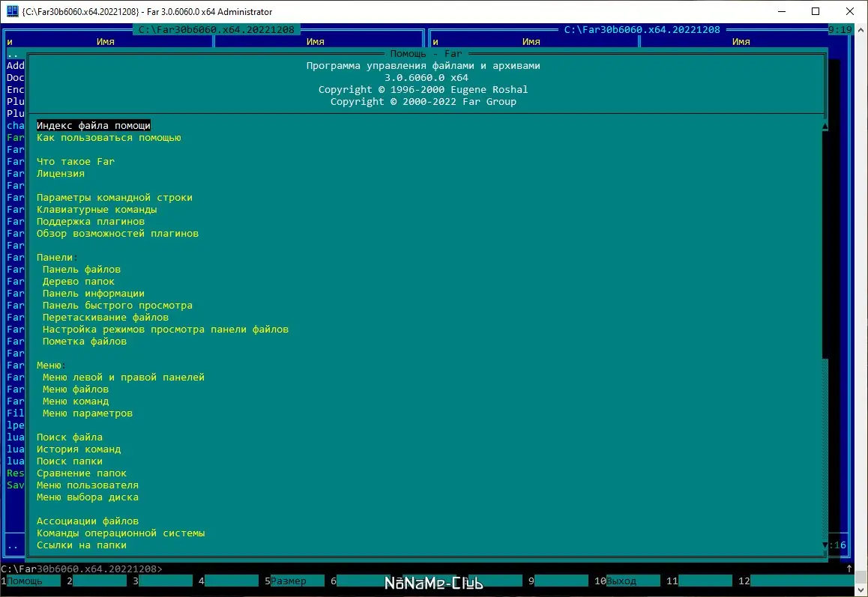
Task: Open the 'Меню' section link
Action: 49,366
